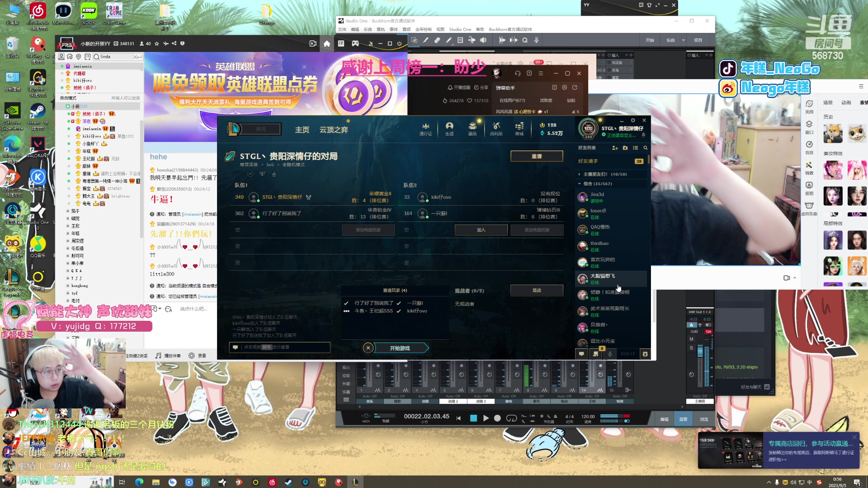Open Steam from the Windows taskbar
Screen dimensions: 868x488
(x=288, y=482)
